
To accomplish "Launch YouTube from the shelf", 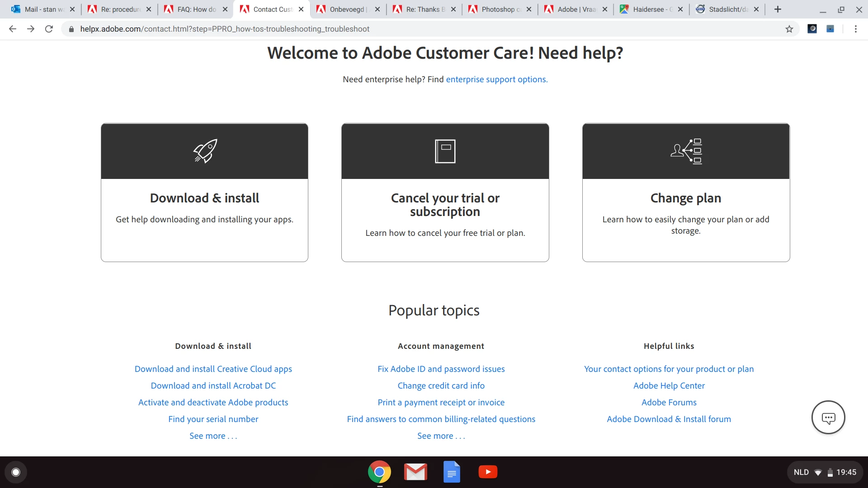I will [488, 472].
